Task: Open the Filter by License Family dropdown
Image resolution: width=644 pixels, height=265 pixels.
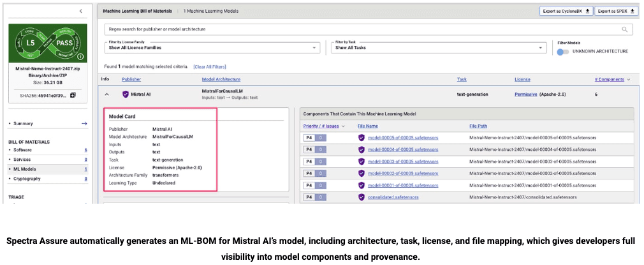Action: [x=212, y=47]
